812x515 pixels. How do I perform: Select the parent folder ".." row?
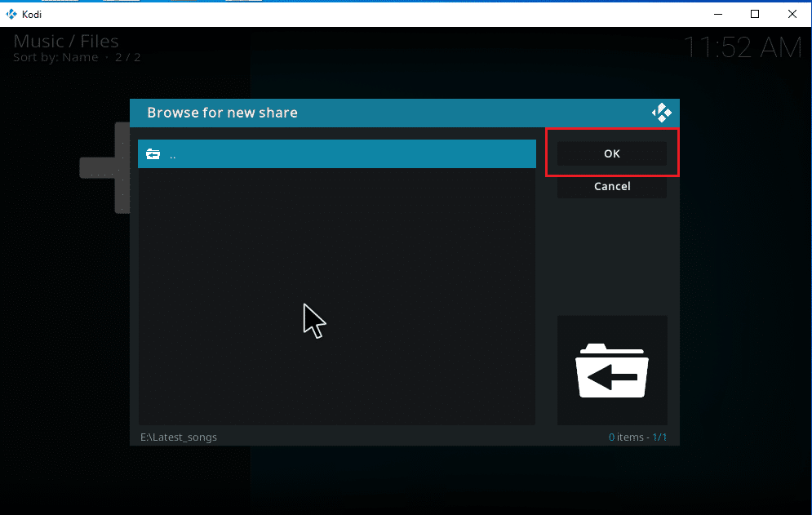tap(336, 154)
